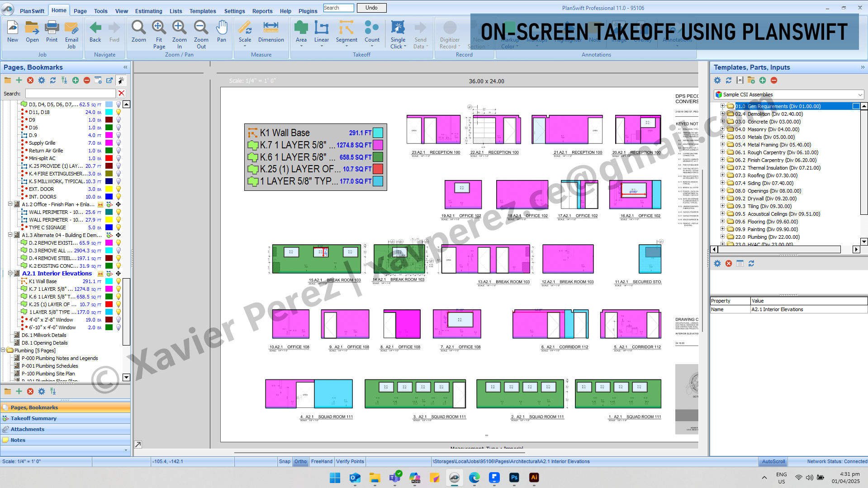Click refresh icon in Pages, Bookmarks toolbar
The width and height of the screenshot is (868, 488).
point(53,80)
